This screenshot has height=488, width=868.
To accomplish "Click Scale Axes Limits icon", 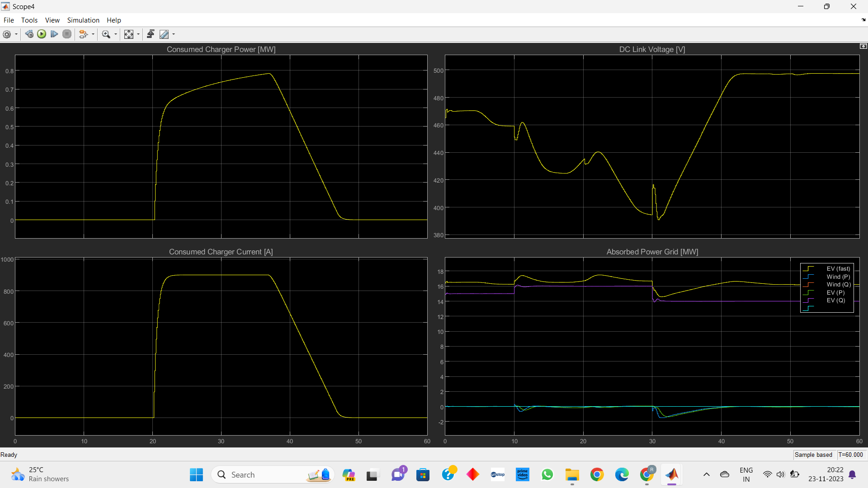I will [129, 34].
